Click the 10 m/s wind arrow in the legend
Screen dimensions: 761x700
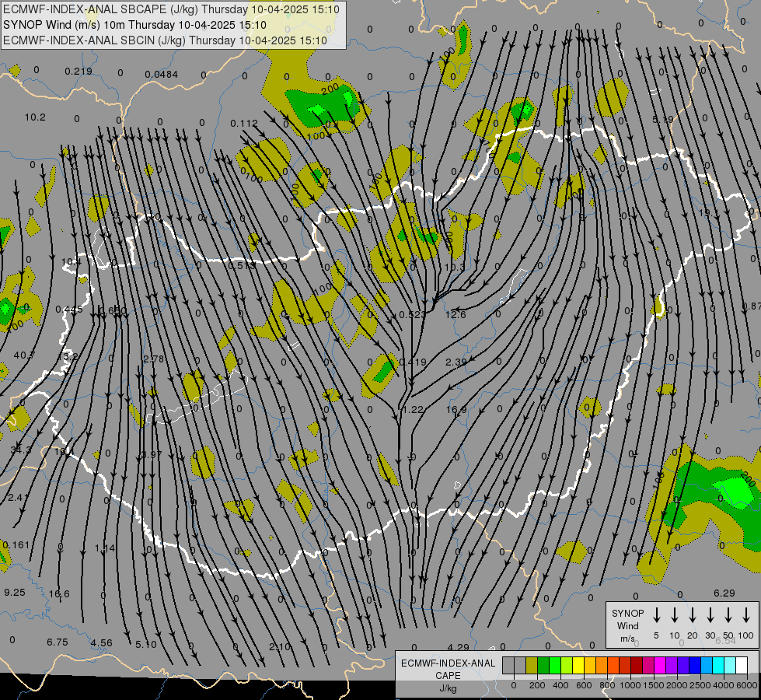[x=674, y=615]
